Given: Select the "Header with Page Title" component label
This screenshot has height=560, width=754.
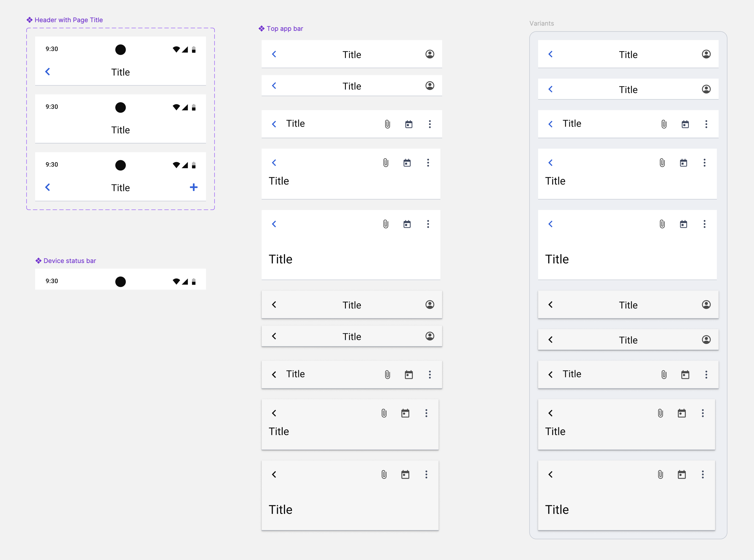Looking at the screenshot, I should [68, 20].
